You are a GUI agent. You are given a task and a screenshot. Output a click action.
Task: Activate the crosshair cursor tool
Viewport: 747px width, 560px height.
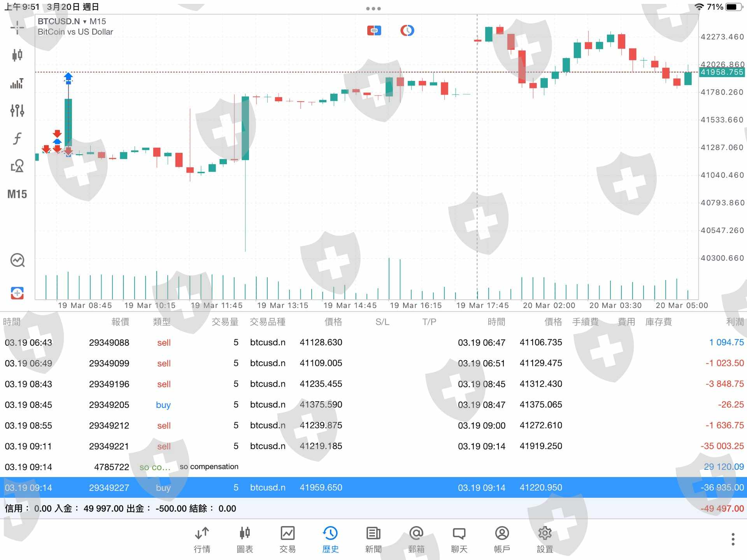pos(17,27)
